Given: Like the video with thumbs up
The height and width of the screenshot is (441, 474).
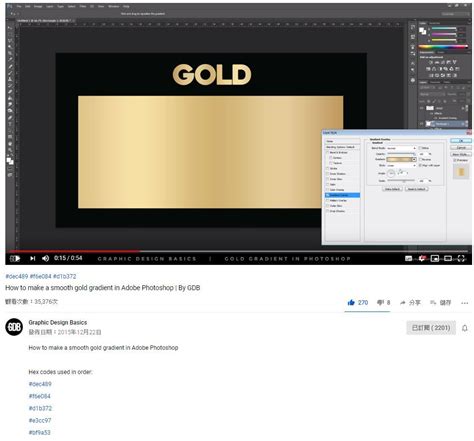Looking at the screenshot, I should (x=351, y=303).
